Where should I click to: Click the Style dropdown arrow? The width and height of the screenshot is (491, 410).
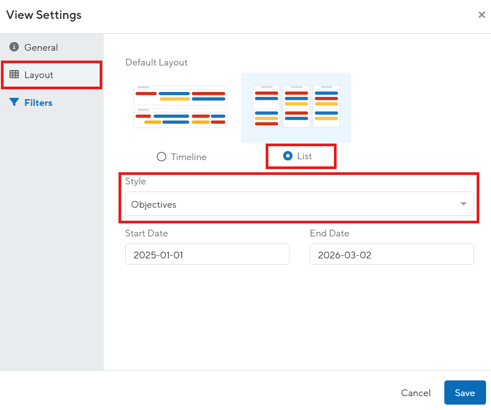463,204
